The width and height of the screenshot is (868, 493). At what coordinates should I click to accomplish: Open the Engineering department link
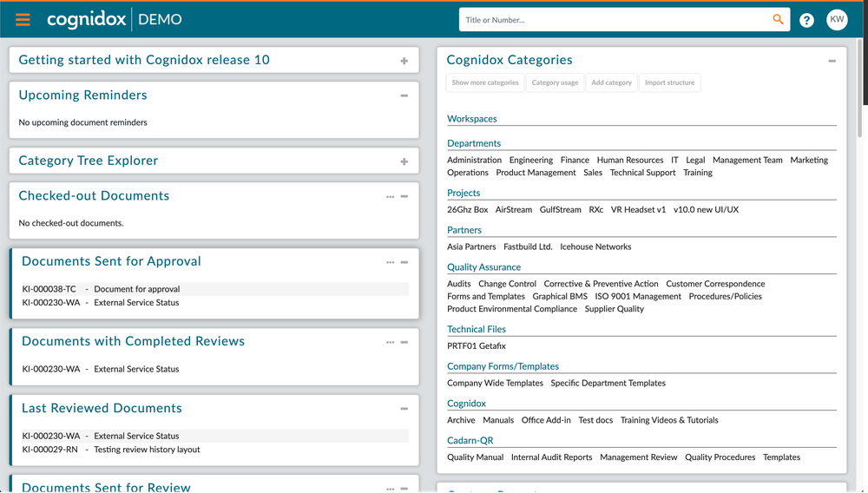(x=531, y=160)
